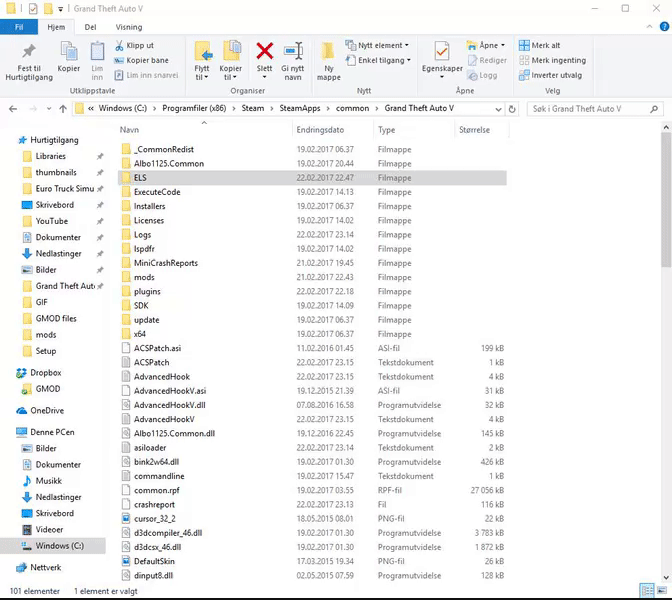672x600 pixels.
Task: Click the search magnifier icon
Action: click(x=654, y=109)
